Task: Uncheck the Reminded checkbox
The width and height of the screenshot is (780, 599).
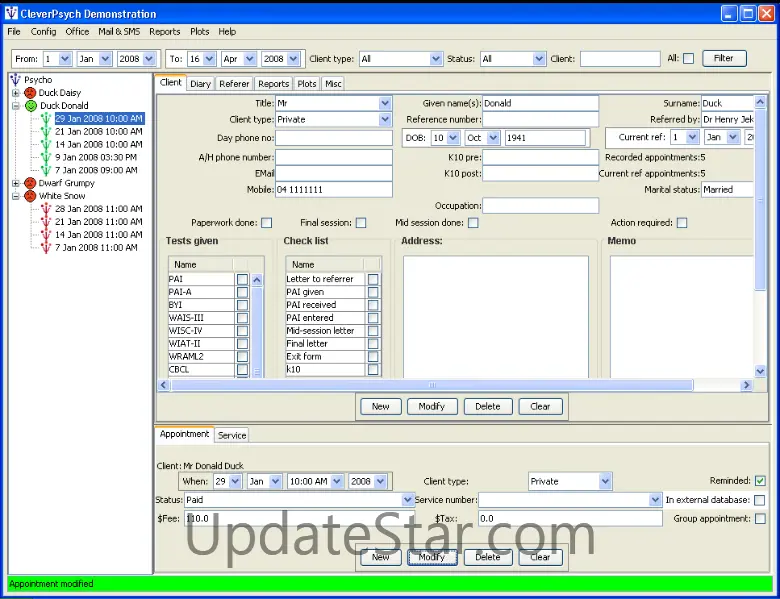Action: coord(760,481)
